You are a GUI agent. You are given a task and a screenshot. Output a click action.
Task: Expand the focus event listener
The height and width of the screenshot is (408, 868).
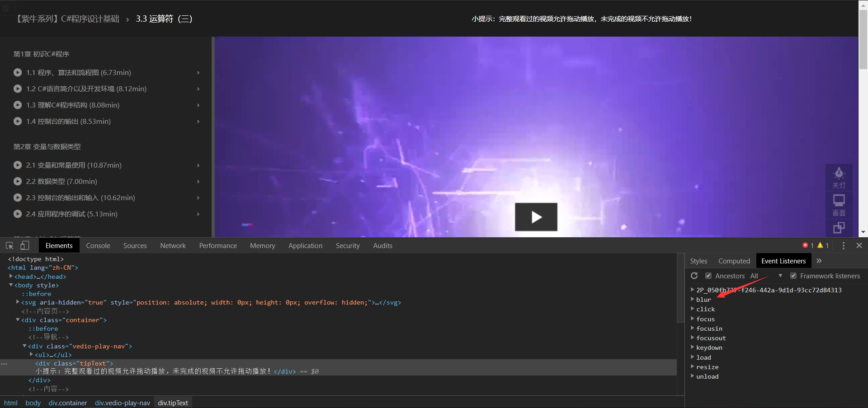pos(693,319)
